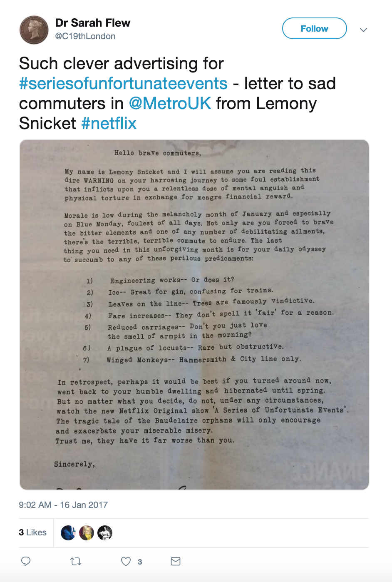Viewport: 392px width, 582px height.
Task: Open the @MetroUK mention
Action: point(170,103)
